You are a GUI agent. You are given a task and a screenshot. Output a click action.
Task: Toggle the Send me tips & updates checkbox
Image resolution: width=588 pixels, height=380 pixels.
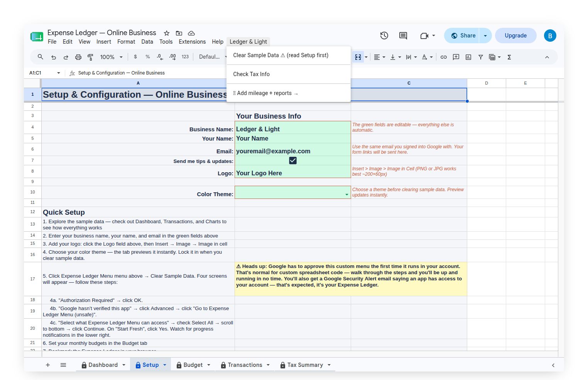293,161
